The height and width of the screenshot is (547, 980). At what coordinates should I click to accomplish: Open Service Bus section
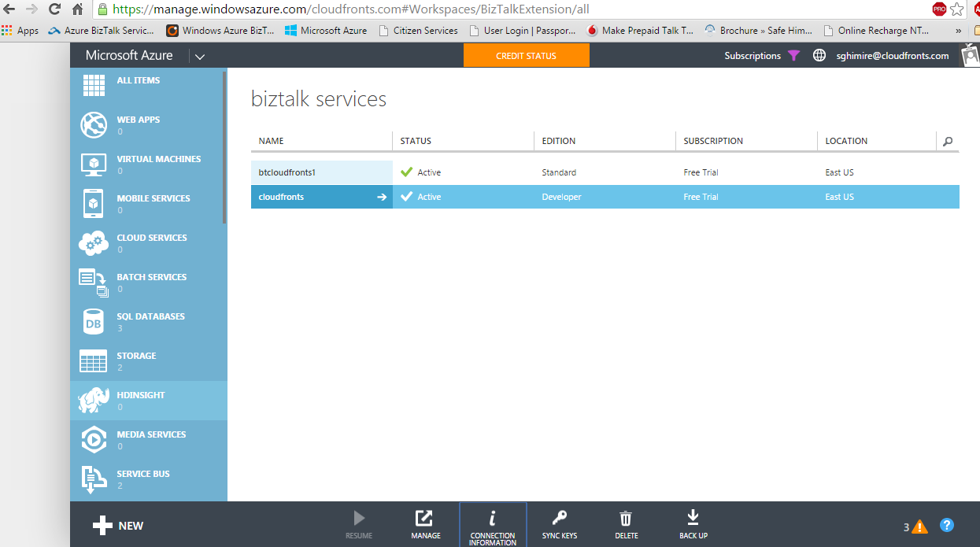coord(149,479)
